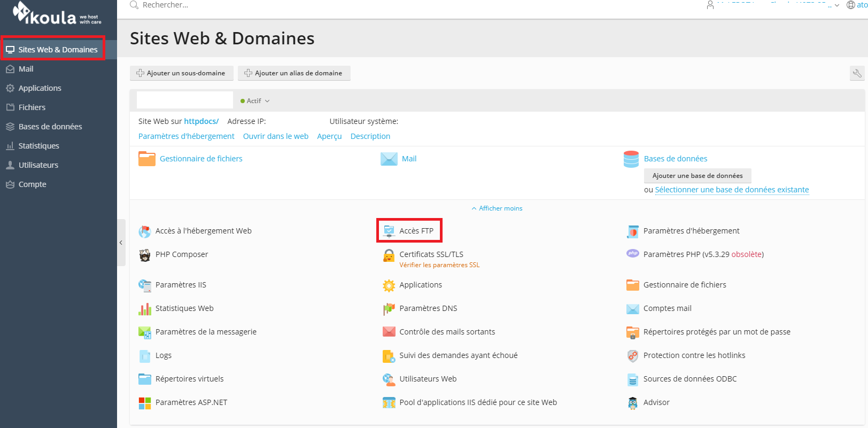This screenshot has height=428, width=868.
Task: Click the Description link
Action: 370,136
